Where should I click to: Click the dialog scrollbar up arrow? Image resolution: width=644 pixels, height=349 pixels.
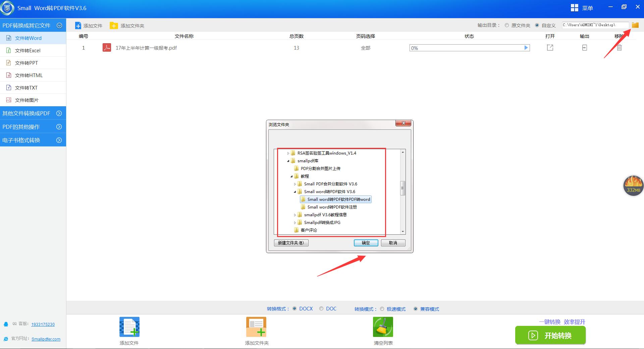[403, 152]
